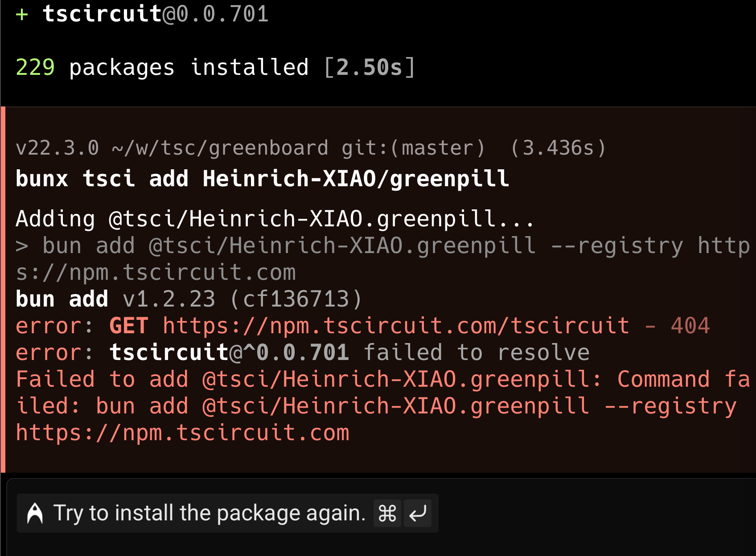Click the red failed-block stripe on left edge
The height and width of the screenshot is (556, 756).
coord(3,290)
